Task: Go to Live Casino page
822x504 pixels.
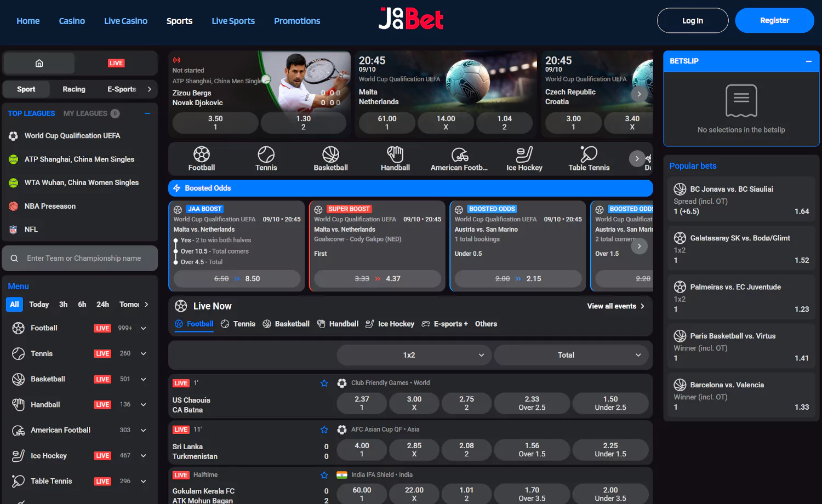Action: pyautogui.click(x=125, y=21)
